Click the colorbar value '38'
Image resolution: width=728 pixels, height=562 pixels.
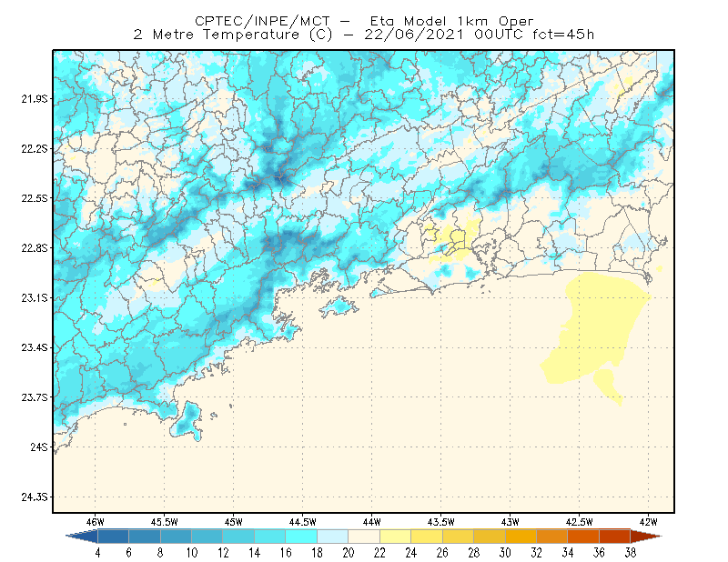[631, 553]
